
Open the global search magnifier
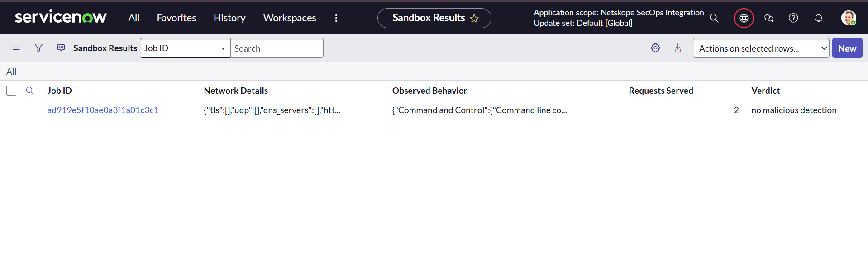pos(714,18)
